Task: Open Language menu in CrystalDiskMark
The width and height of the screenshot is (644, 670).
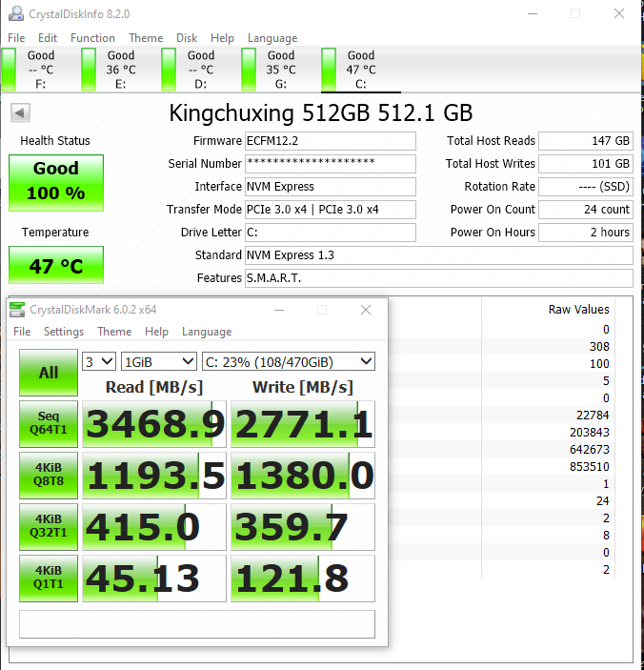Action: click(207, 332)
